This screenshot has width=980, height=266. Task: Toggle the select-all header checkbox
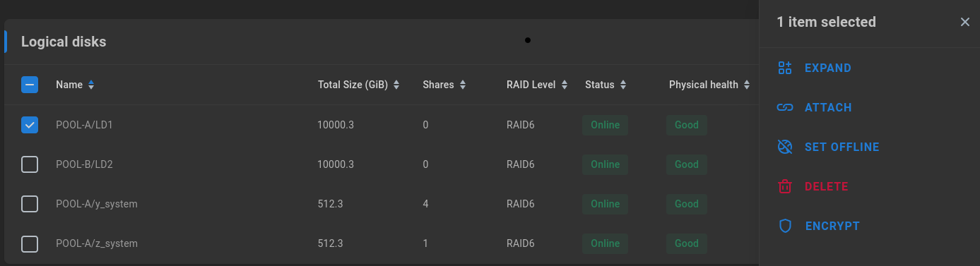tap(30, 85)
